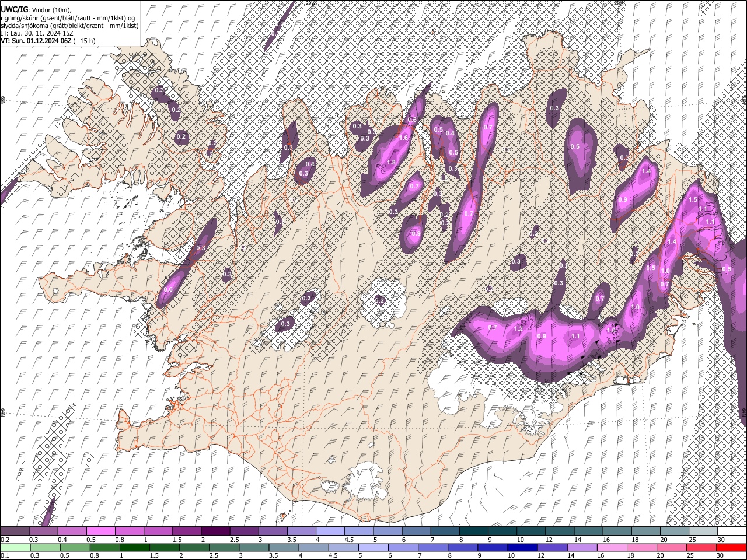Pick upper legend swatch between 1 and 1.5
Screen dimensions: 747x560
pos(158,531)
